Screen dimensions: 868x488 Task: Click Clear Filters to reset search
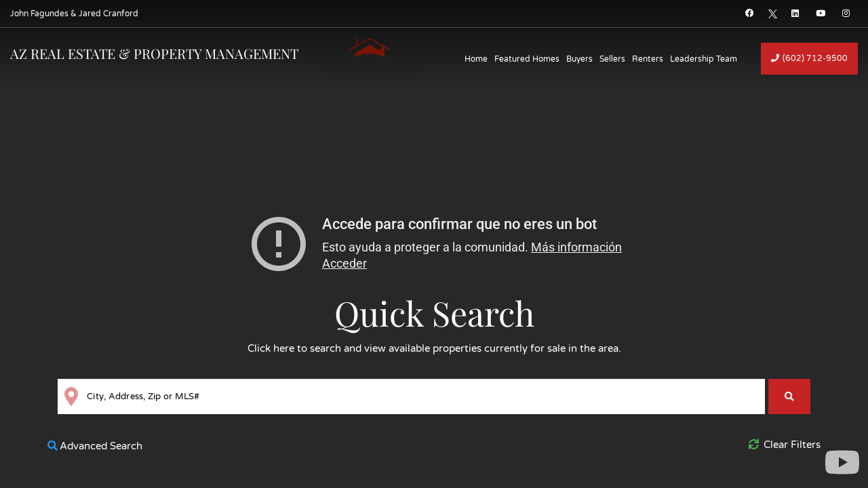click(x=785, y=445)
